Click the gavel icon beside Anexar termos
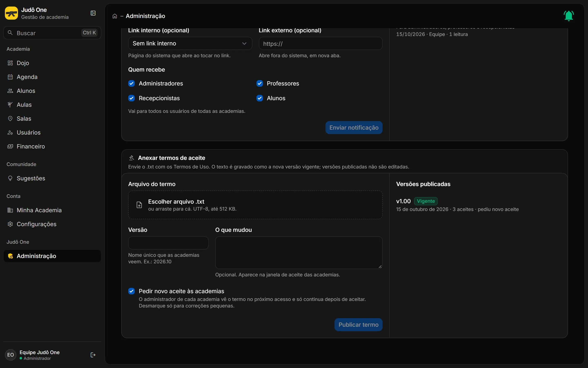 click(x=131, y=158)
